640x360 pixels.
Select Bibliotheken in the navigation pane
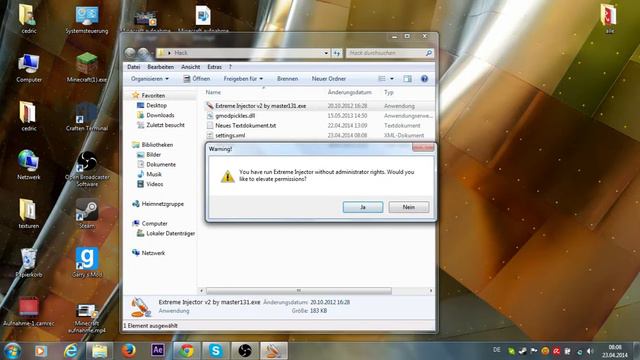point(157,145)
